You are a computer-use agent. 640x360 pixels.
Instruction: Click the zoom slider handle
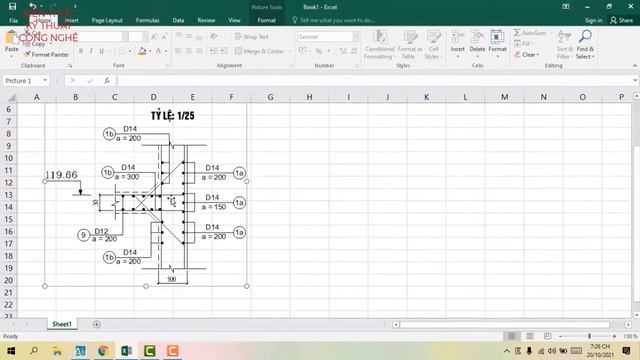(589, 336)
